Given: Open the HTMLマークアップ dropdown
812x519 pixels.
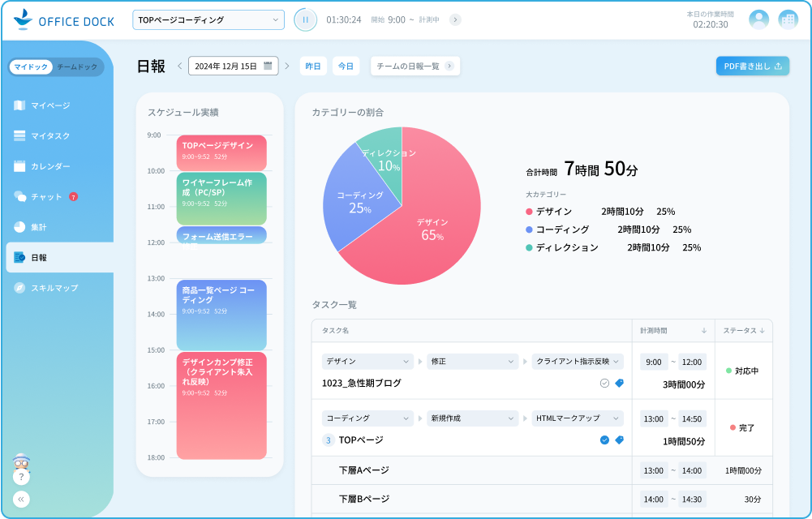Looking at the screenshot, I should pos(578,418).
